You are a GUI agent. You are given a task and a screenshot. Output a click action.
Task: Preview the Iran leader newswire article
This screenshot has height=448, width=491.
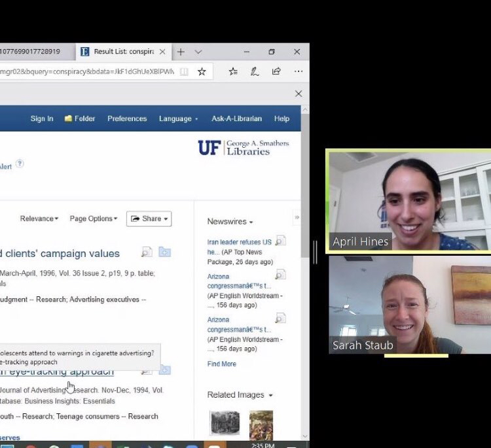[280, 241]
